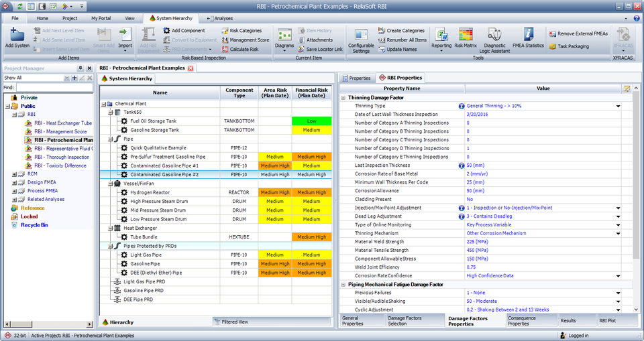Open the Import tool

pos(125,38)
